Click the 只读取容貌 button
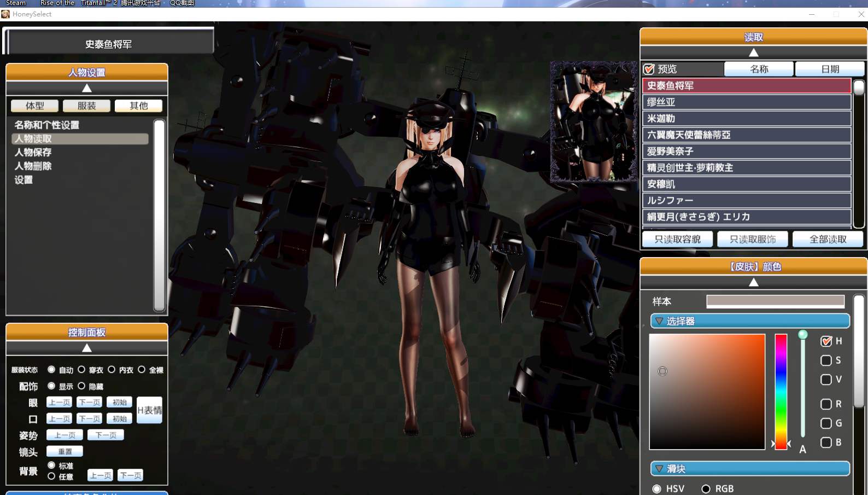868x495 pixels. (677, 240)
